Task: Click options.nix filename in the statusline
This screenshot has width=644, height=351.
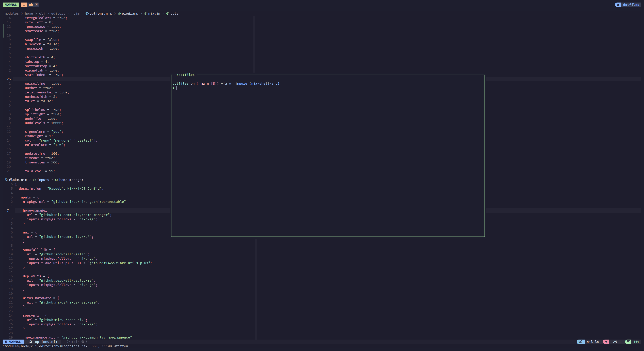Action: click(46, 342)
